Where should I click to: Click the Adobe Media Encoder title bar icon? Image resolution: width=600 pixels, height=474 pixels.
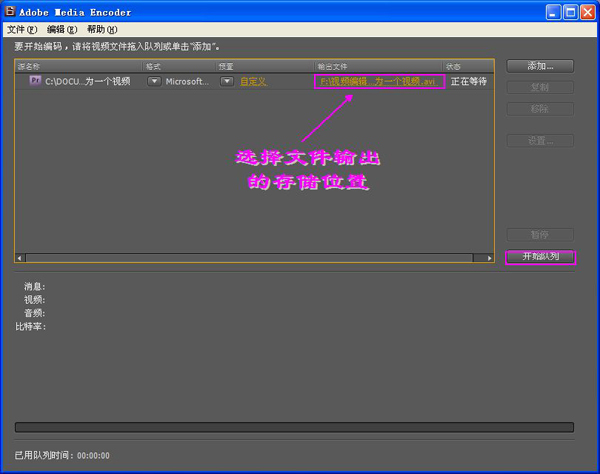coord(10,11)
